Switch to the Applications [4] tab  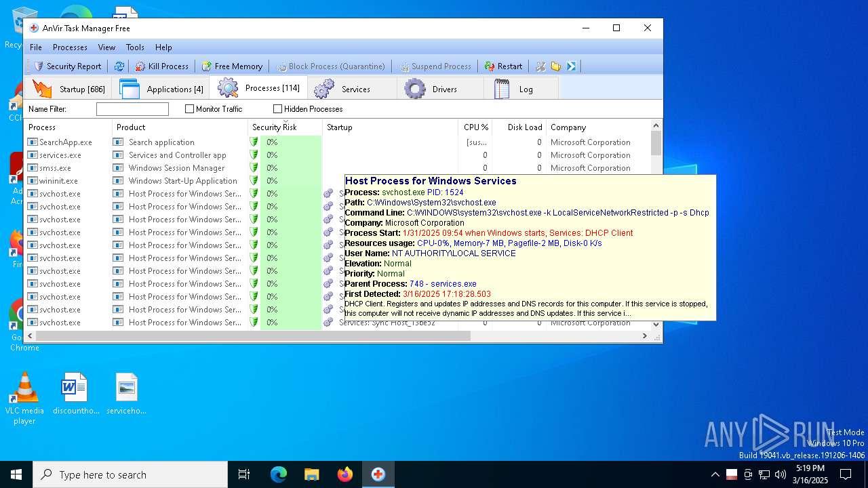pos(161,89)
